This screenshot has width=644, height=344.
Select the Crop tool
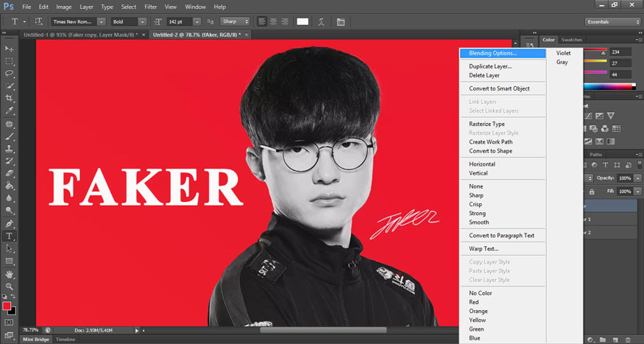(9, 98)
